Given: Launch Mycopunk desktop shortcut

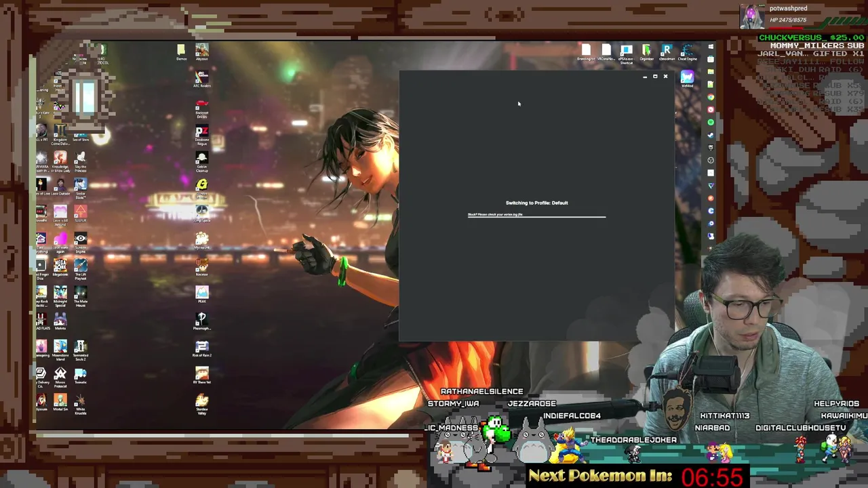Looking at the screenshot, I should (x=201, y=240).
